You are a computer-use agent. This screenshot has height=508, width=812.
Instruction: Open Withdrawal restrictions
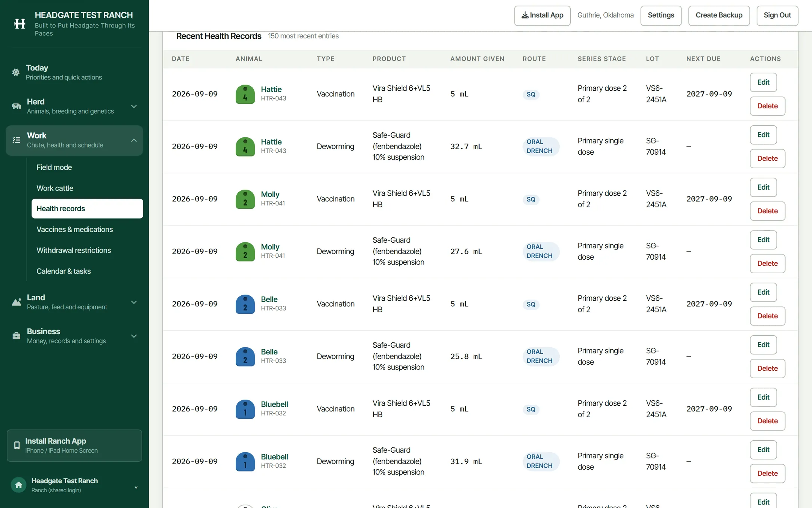pyautogui.click(x=87, y=250)
